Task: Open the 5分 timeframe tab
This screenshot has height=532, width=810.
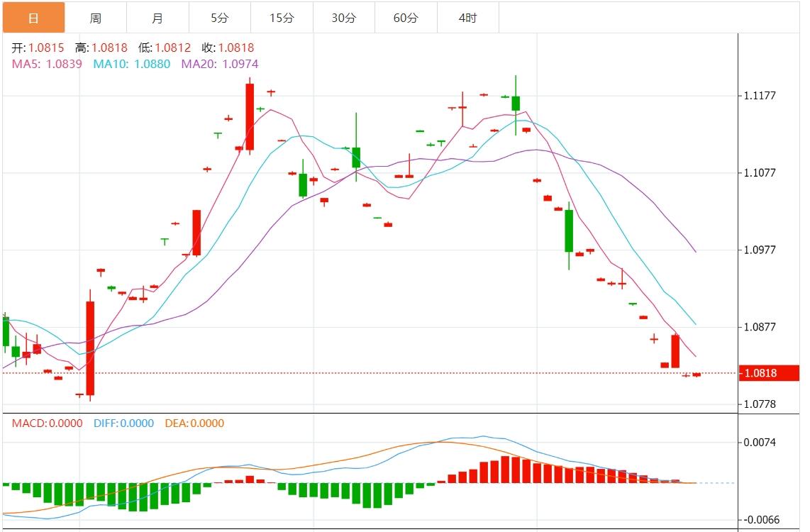Action: [219, 18]
